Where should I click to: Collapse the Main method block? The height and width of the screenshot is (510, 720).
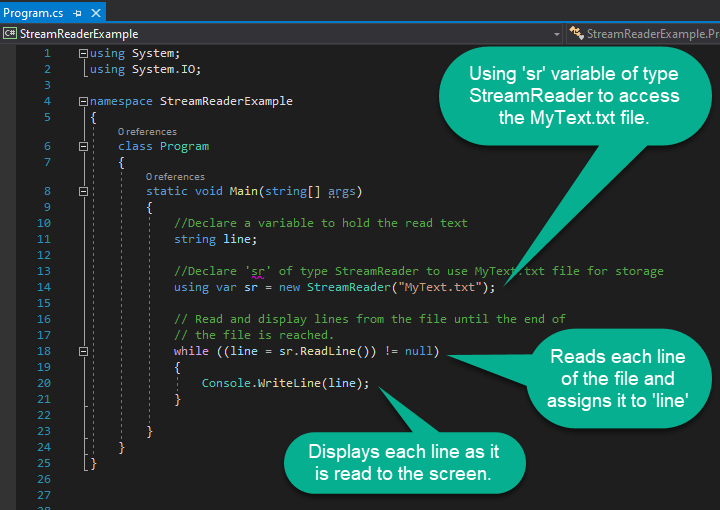tap(83, 191)
